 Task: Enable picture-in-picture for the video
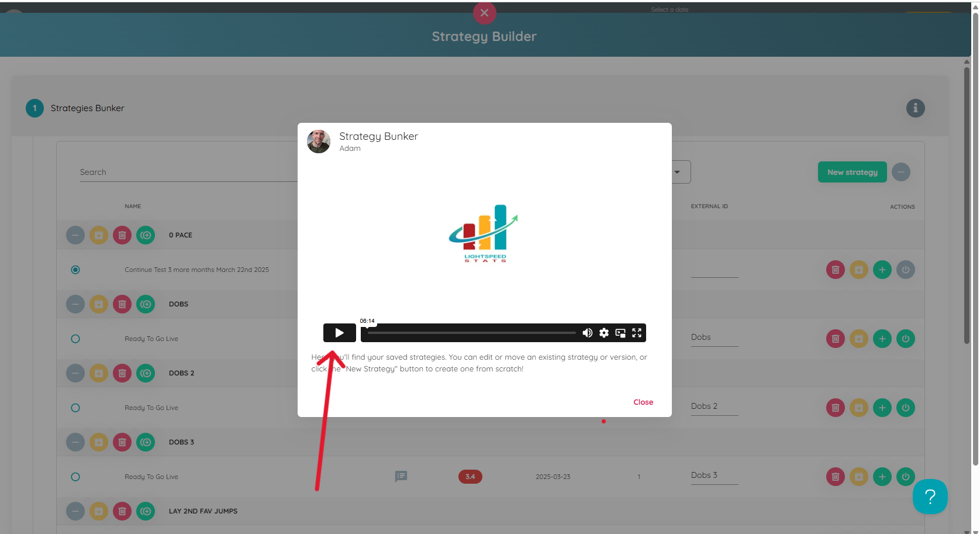pyautogui.click(x=620, y=333)
